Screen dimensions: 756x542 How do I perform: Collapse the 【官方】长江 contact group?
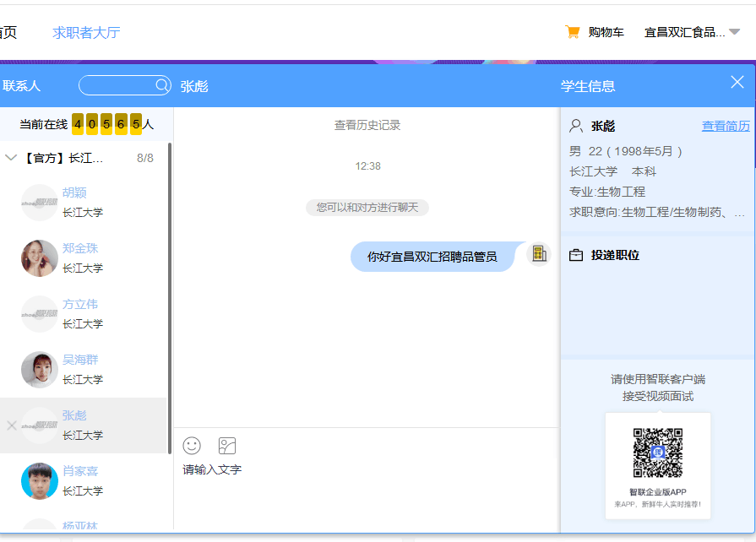(11, 158)
